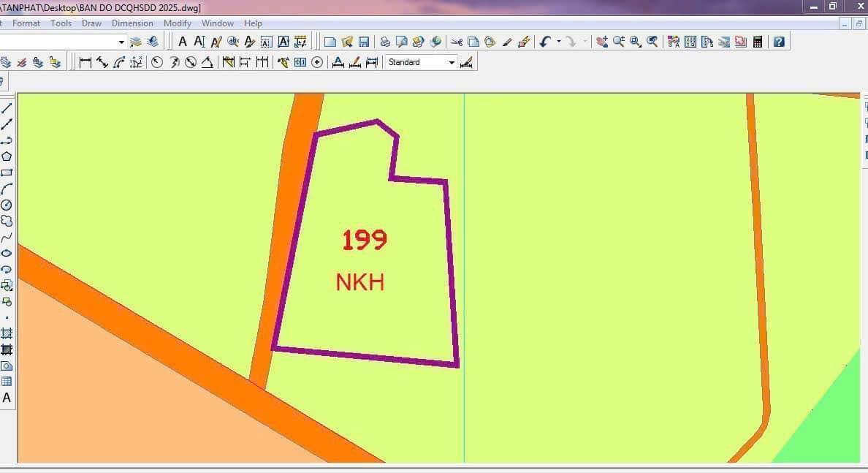Viewport: 868px width, 473px height.
Task: Click the parcel number 199 label
Action: click(x=365, y=240)
